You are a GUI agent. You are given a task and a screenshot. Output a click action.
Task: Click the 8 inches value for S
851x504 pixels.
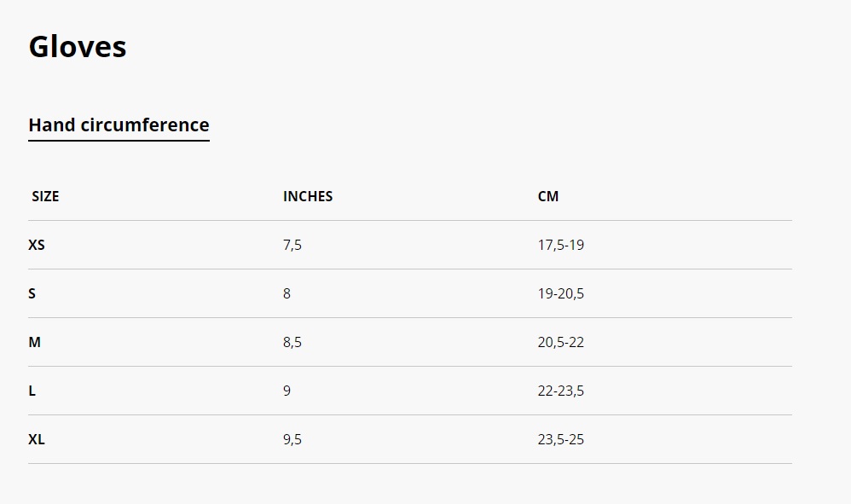coord(287,294)
